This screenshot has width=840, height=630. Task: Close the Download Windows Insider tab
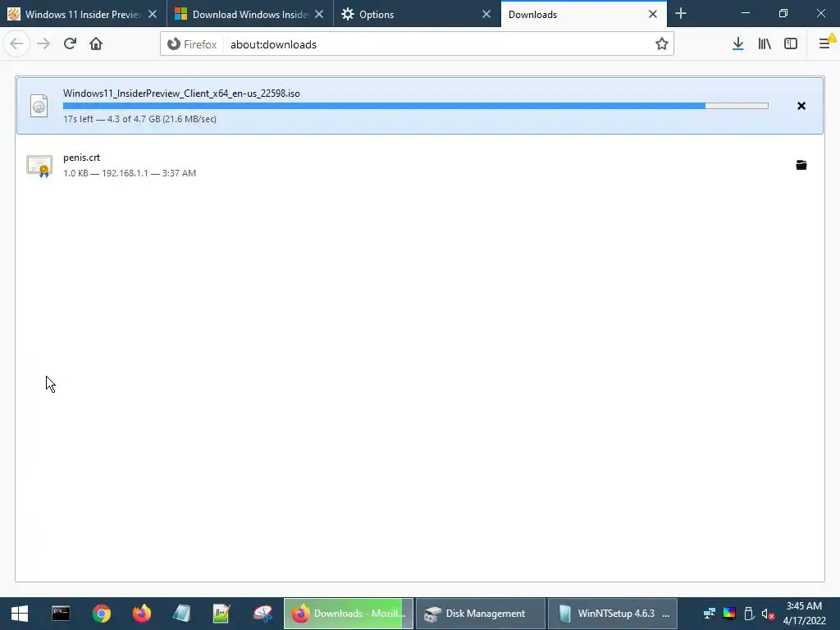pyautogui.click(x=319, y=14)
